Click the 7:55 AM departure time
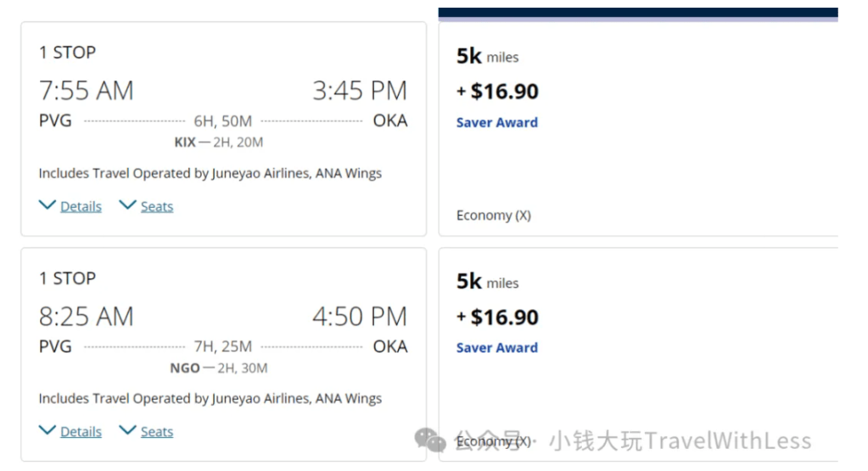Screen dimensions: 868x471 click(x=86, y=91)
